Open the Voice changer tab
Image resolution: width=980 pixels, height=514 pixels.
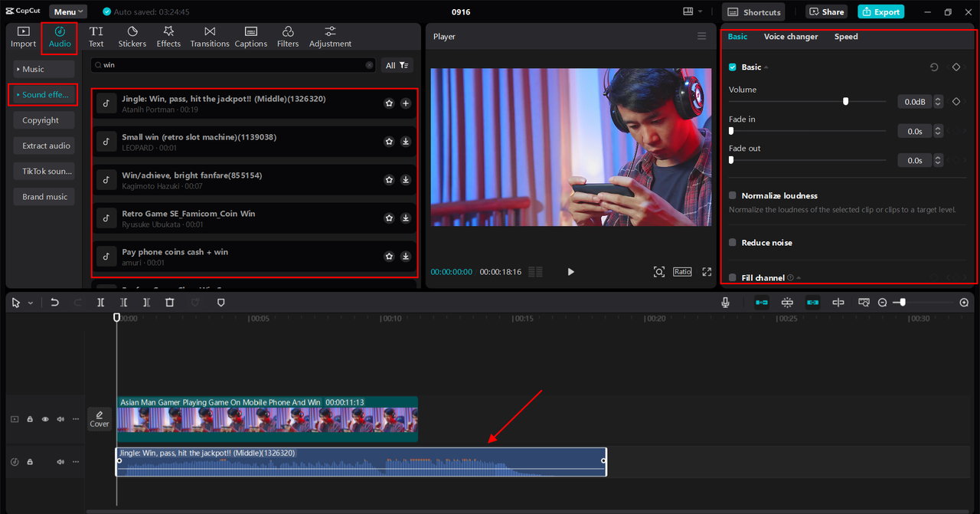tap(791, 37)
